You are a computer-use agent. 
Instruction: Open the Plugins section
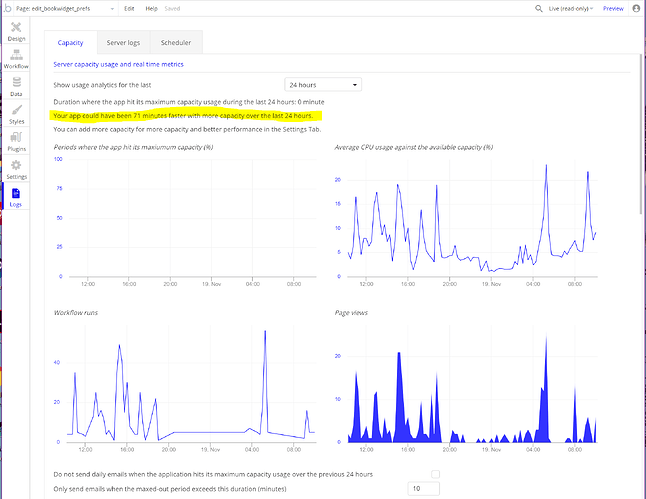point(16,142)
